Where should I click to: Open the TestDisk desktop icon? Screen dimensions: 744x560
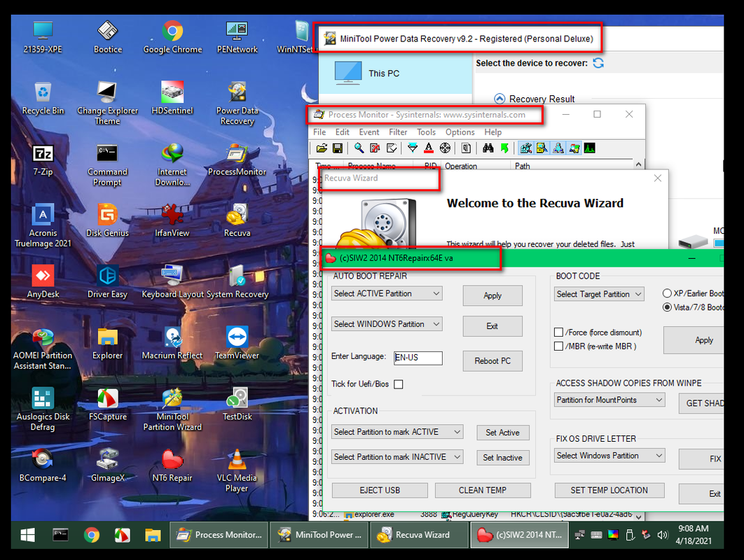click(x=237, y=404)
